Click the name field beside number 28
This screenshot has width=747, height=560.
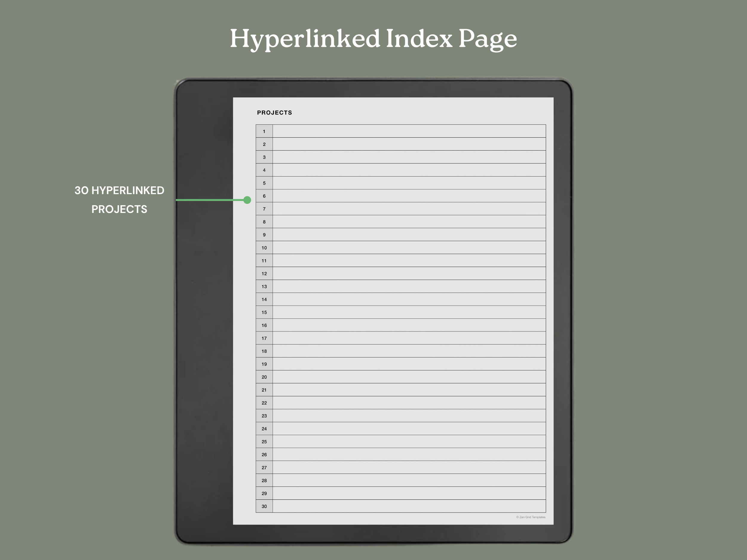point(409,481)
